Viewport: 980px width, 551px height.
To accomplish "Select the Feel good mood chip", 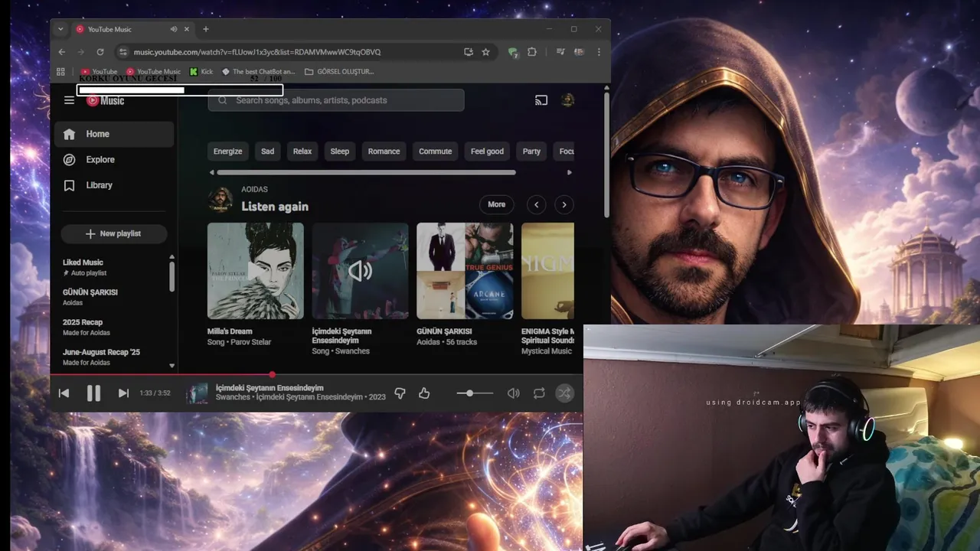I will click(x=487, y=152).
